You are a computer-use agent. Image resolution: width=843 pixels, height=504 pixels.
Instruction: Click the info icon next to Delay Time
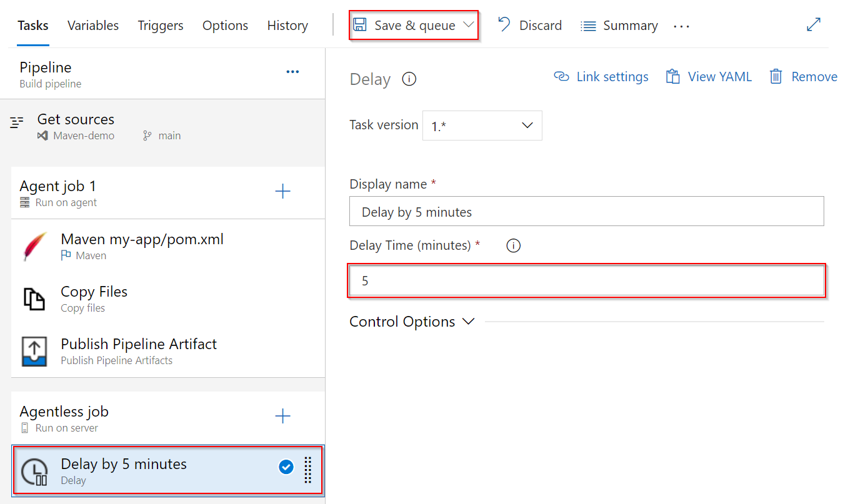(513, 245)
